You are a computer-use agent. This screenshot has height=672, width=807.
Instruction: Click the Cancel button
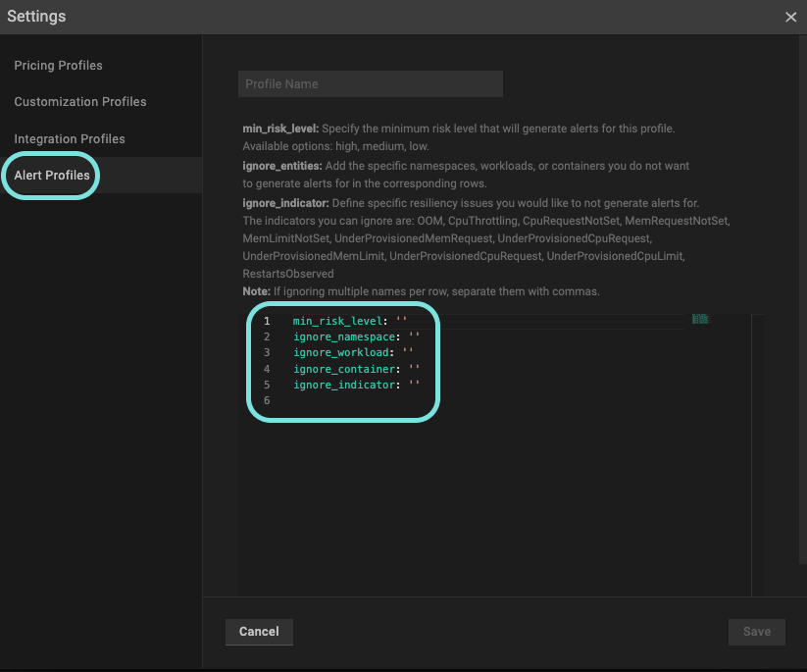click(259, 632)
